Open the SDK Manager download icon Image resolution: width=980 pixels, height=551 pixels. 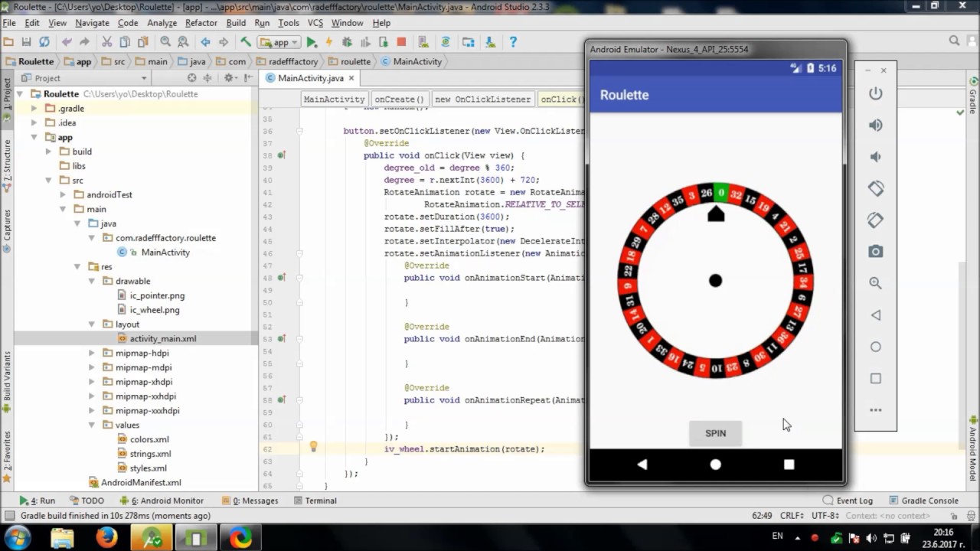490,42
